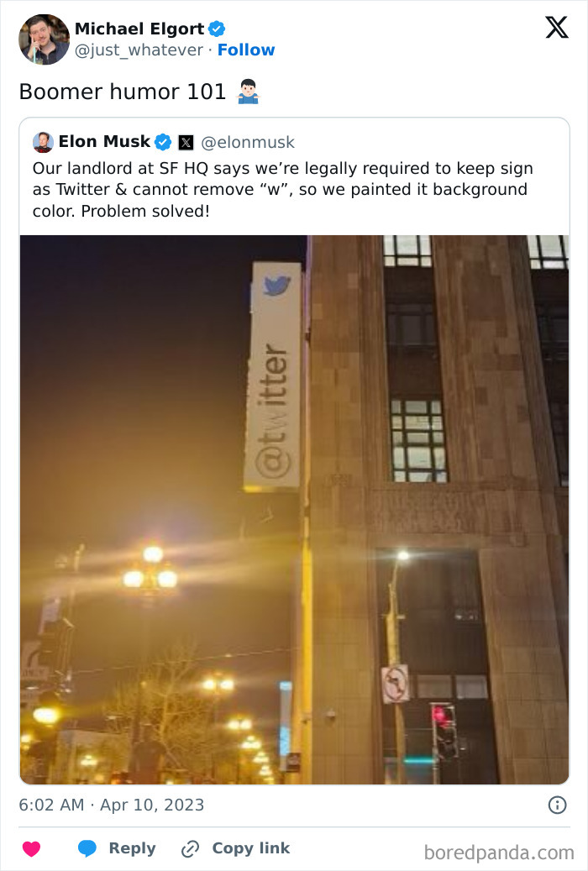Open the Twitter sign building photo
588x871 pixels.
coord(295,509)
